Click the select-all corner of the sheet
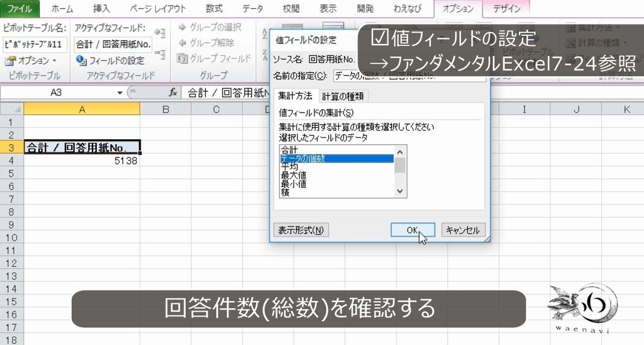 pyautogui.click(x=11, y=110)
